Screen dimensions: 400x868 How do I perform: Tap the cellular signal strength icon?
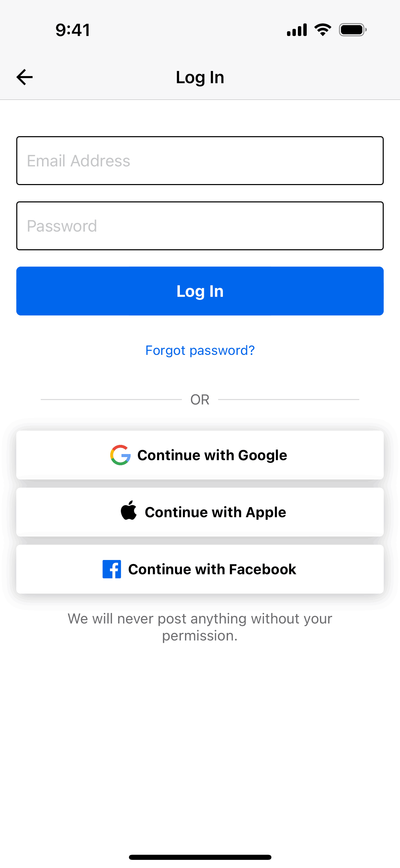point(297,30)
